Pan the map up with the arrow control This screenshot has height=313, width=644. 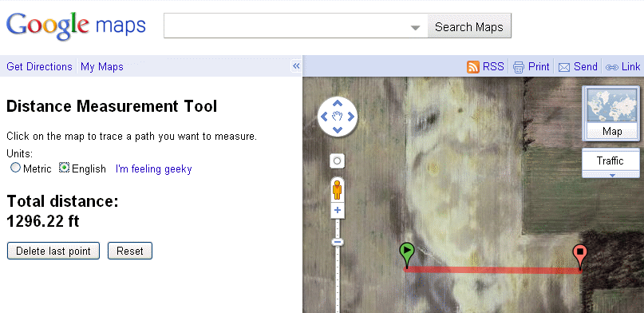pos(338,104)
